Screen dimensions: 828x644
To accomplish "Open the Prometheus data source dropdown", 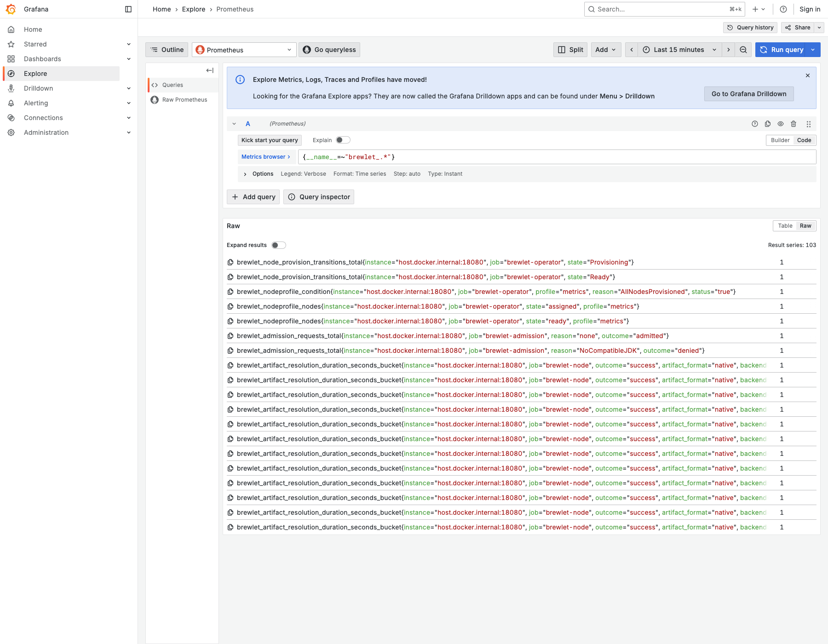I will coord(244,50).
